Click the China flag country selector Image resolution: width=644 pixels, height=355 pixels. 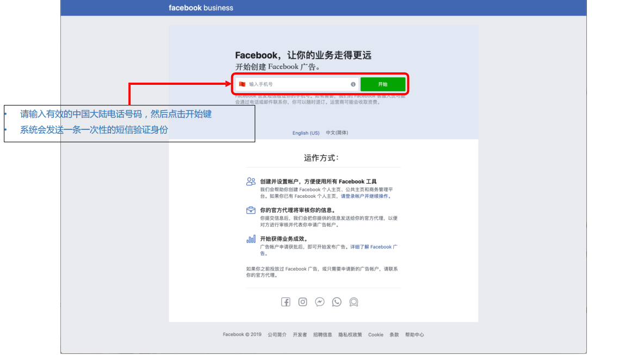pyautogui.click(x=242, y=84)
